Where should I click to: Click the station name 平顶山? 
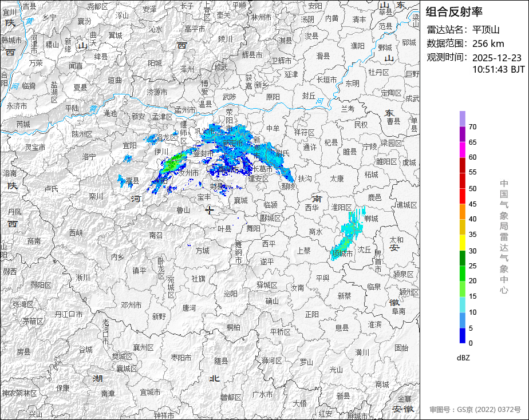click(486, 30)
